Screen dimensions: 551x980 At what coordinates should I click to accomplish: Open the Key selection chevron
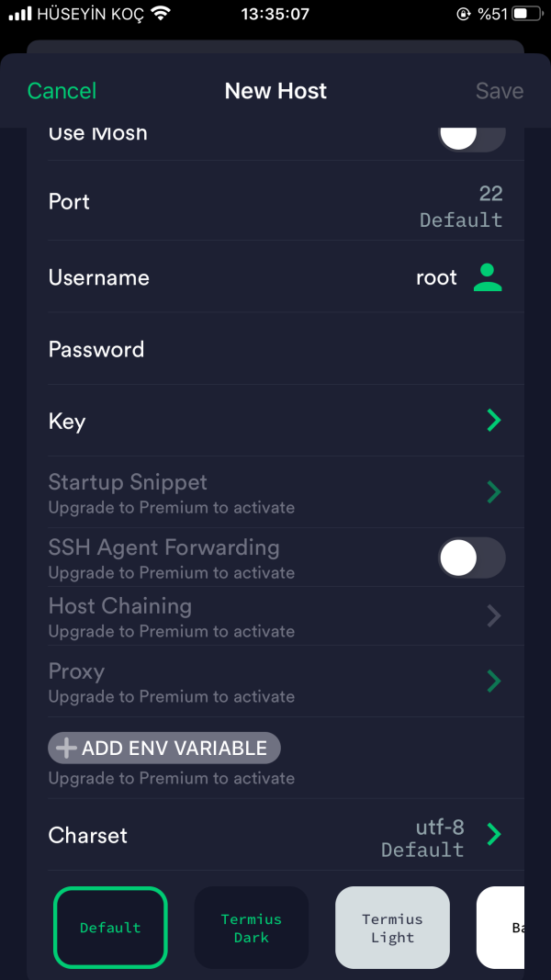pos(494,421)
